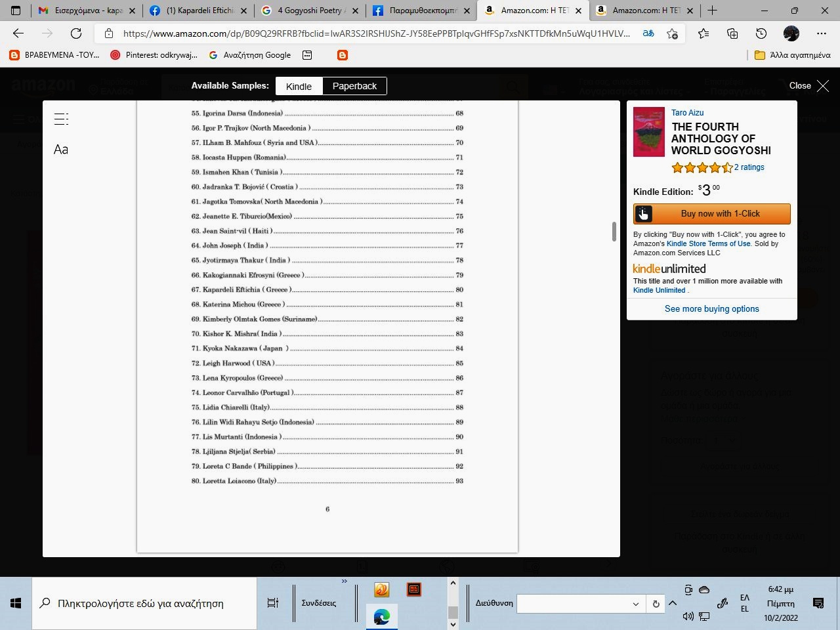Click entry Jean Saint-vil (Haiti)
Image resolution: width=840 pixels, height=630 pixels.
(327, 231)
